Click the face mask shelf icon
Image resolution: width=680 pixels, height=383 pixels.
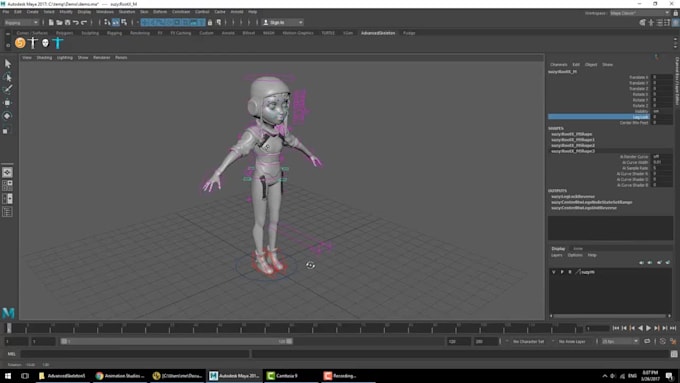coord(45,43)
